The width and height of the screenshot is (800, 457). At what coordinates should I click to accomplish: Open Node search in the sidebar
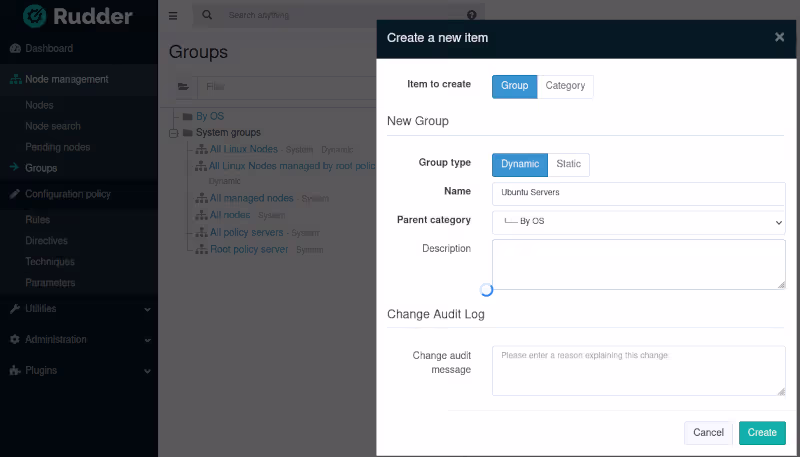tap(53, 126)
